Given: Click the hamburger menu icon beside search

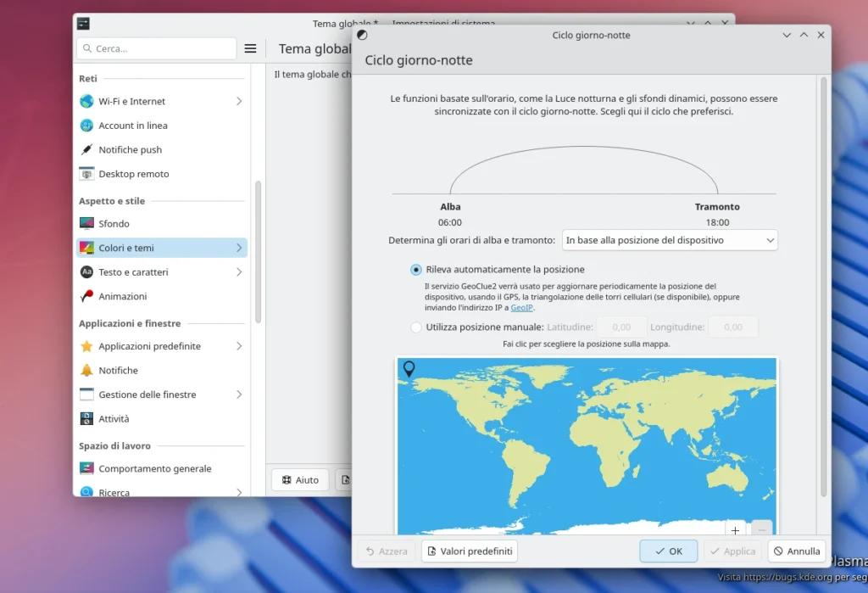Looking at the screenshot, I should pos(250,48).
